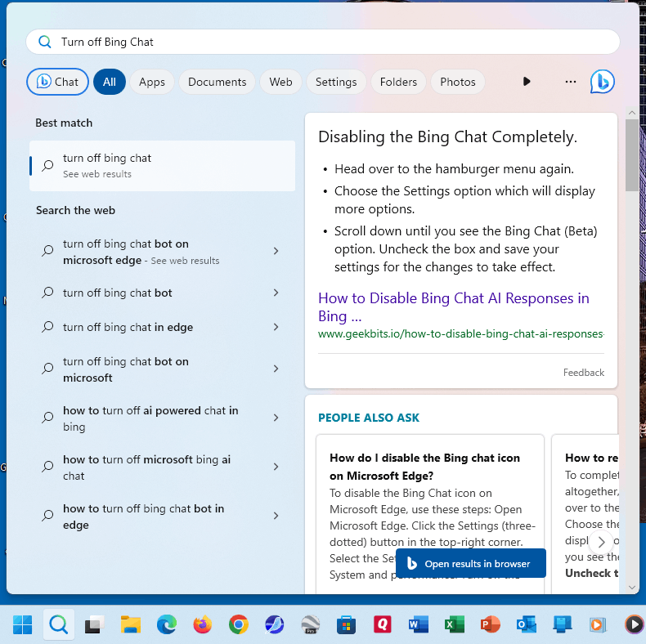
Task: Open the geekbits.io URL link
Action: tap(460, 333)
